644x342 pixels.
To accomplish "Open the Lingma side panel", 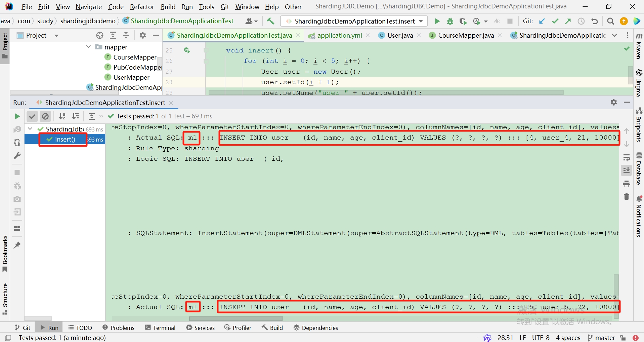I will tap(639, 83).
